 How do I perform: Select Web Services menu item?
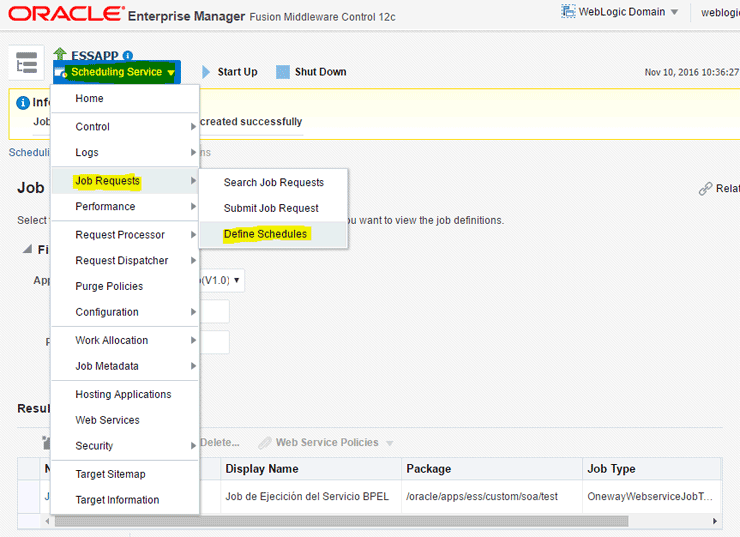125,420
